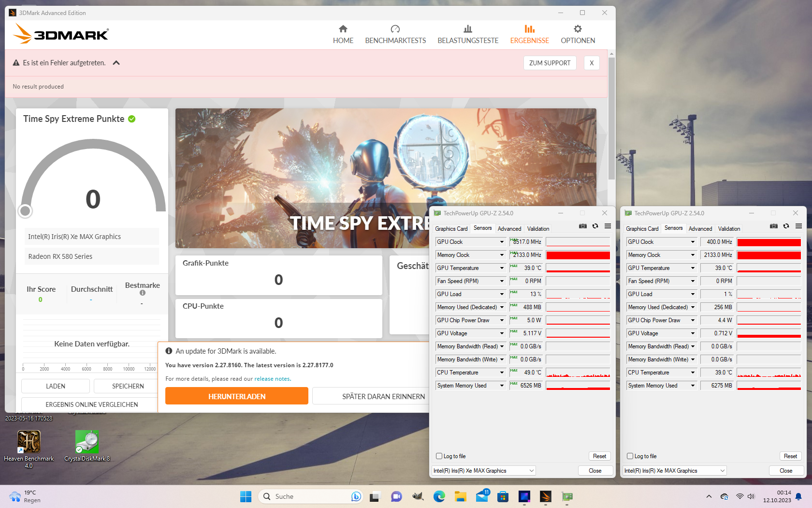
Task: Switch to ERGEBNISSE results view
Action: coord(529,34)
